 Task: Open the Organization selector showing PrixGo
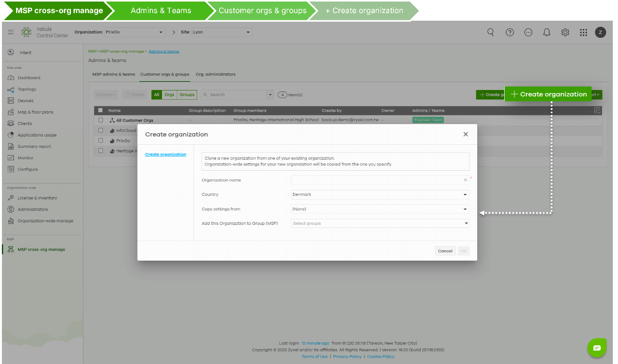pyautogui.click(x=134, y=32)
